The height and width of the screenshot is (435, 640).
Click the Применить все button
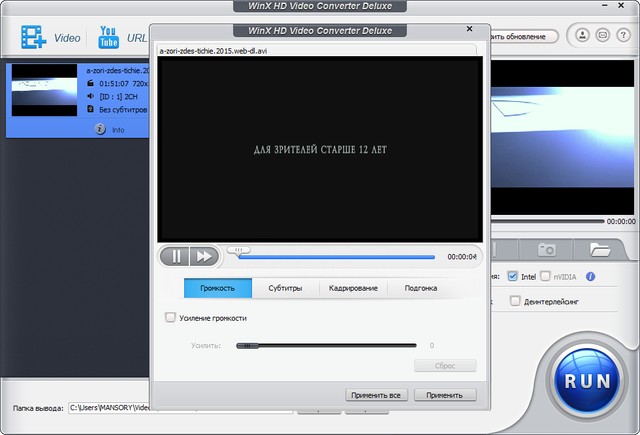pyautogui.click(x=376, y=395)
